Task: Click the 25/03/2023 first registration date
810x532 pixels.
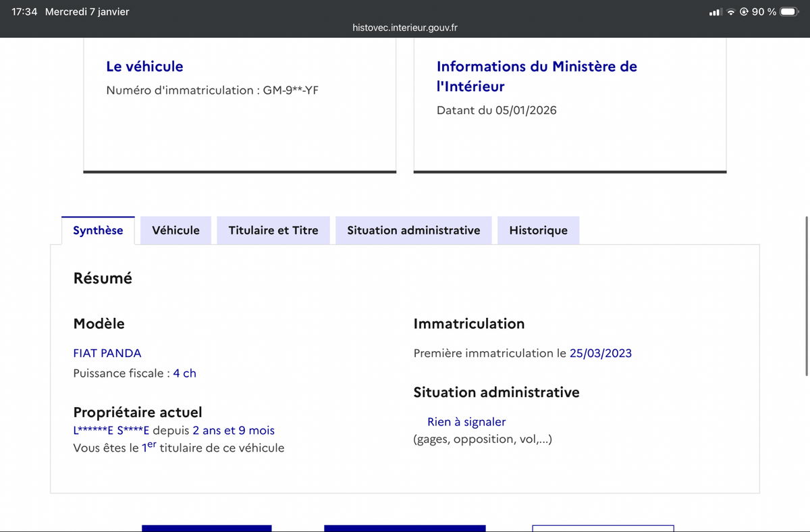Action: (600, 353)
